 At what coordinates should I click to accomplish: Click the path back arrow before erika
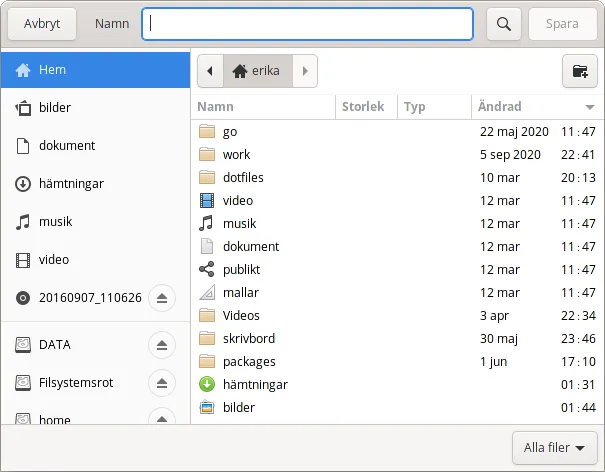(210, 71)
